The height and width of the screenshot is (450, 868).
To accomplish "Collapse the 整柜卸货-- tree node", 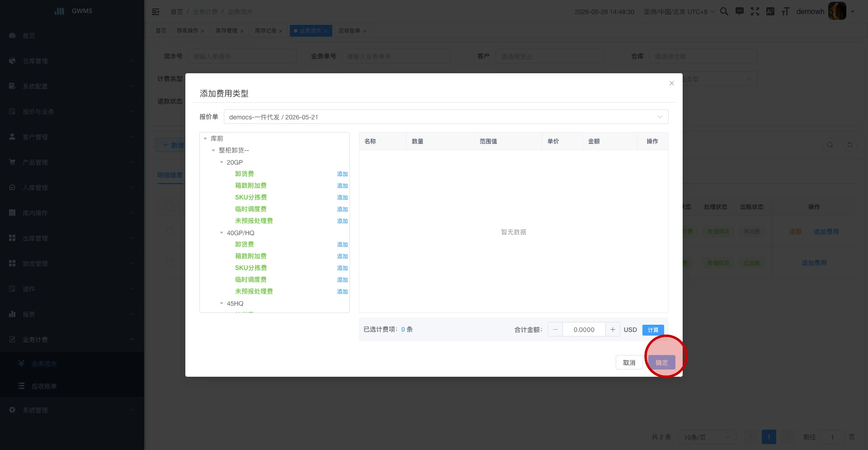I will [x=213, y=150].
